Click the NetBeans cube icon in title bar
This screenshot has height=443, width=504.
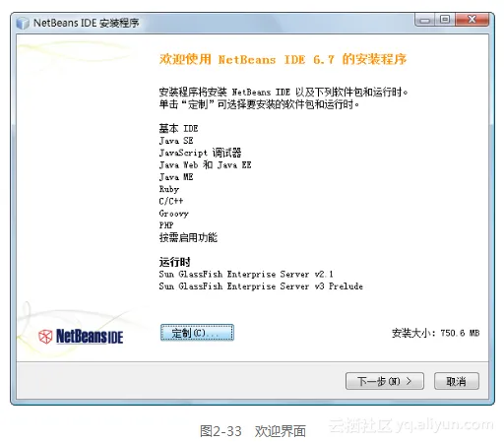click(x=23, y=23)
